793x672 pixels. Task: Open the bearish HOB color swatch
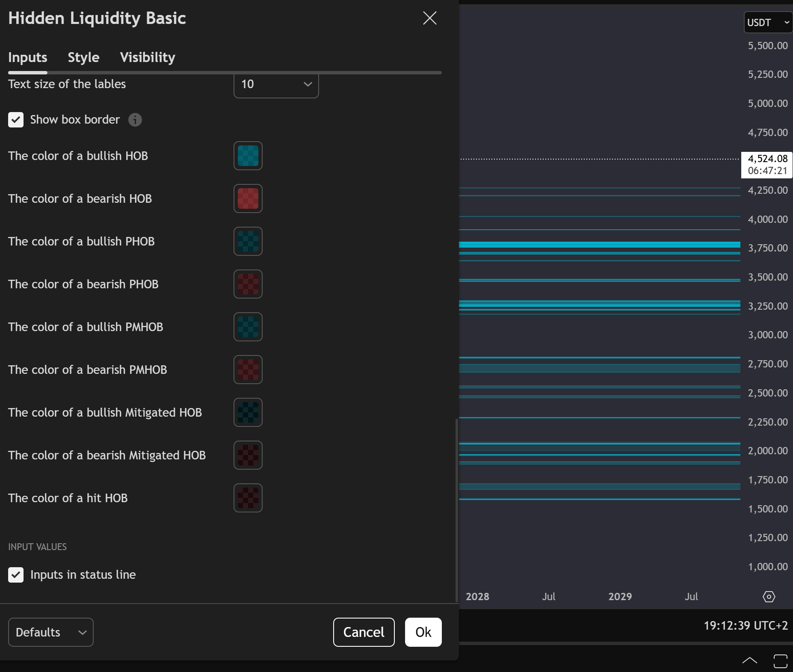click(248, 198)
